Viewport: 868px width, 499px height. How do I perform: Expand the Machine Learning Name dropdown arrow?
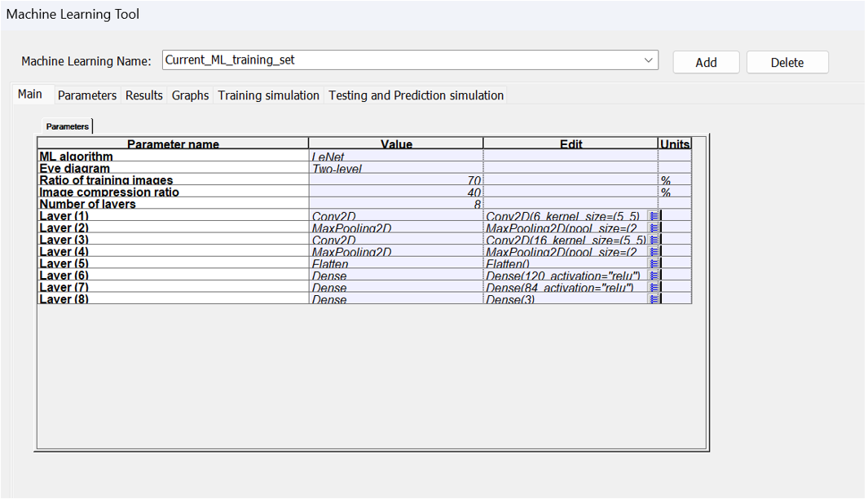point(649,60)
